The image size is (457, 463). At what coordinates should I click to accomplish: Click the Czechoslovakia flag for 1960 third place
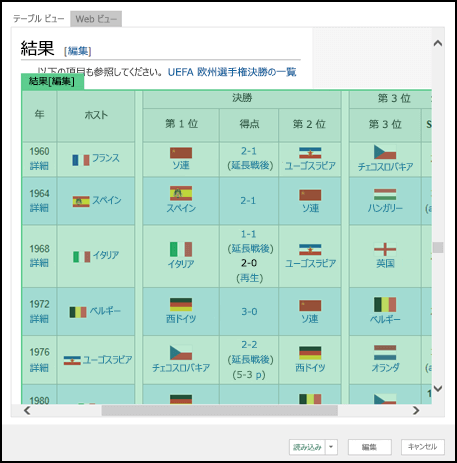tap(385, 152)
